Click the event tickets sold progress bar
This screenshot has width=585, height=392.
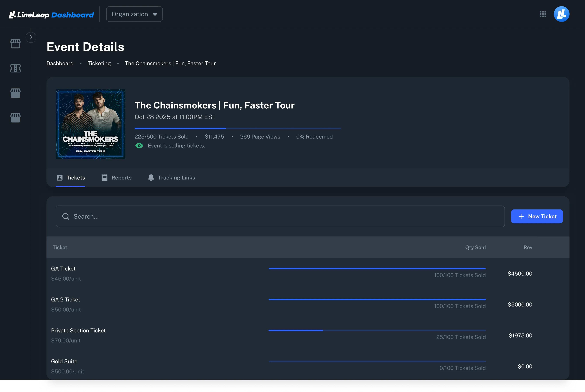tap(238, 129)
